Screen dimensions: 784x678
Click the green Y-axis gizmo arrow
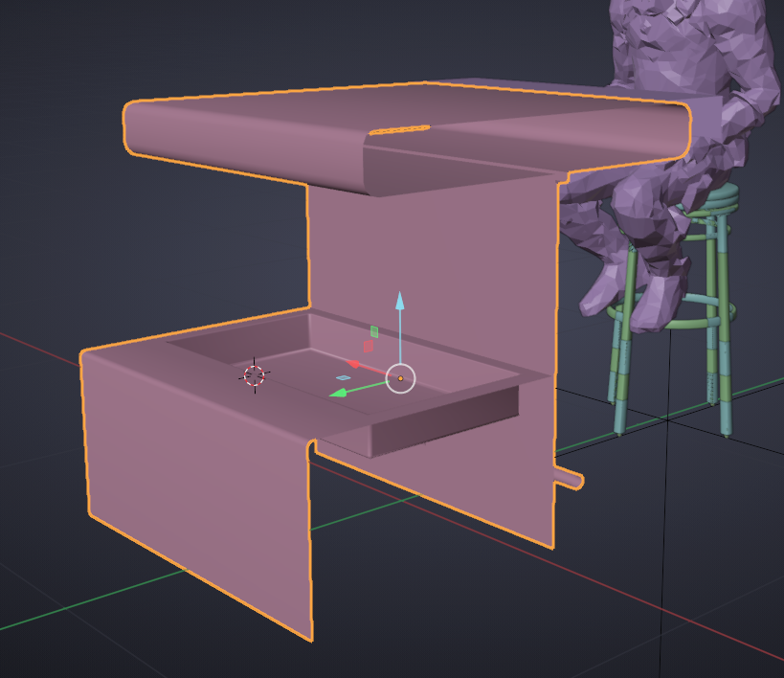(341, 392)
